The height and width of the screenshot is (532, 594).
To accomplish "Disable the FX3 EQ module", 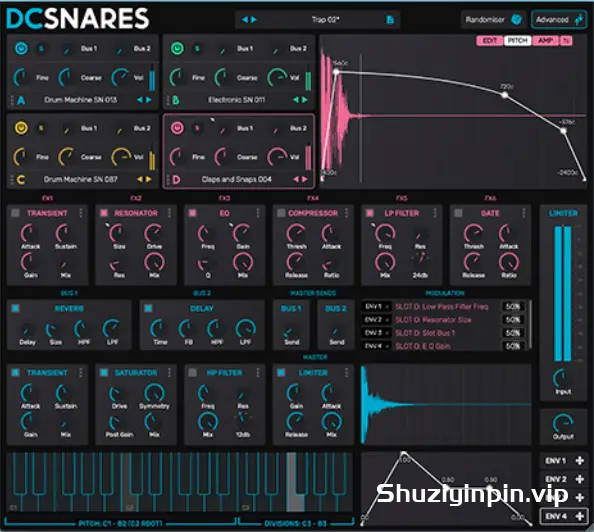I will pos(192,213).
